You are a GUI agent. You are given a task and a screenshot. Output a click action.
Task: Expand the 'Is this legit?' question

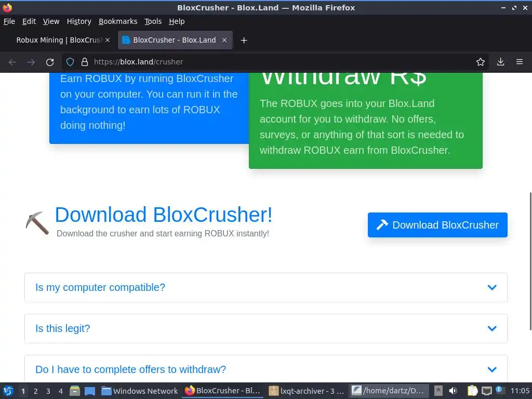pos(266,328)
